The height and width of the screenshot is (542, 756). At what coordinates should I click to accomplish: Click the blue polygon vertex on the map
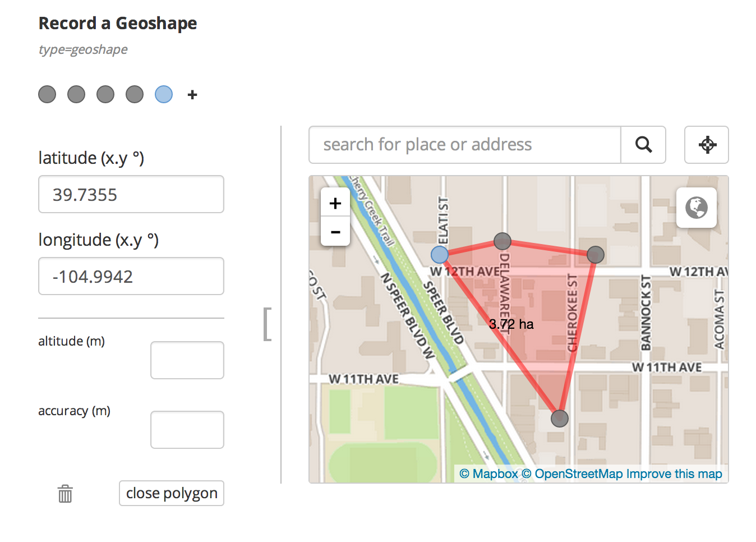(x=440, y=255)
